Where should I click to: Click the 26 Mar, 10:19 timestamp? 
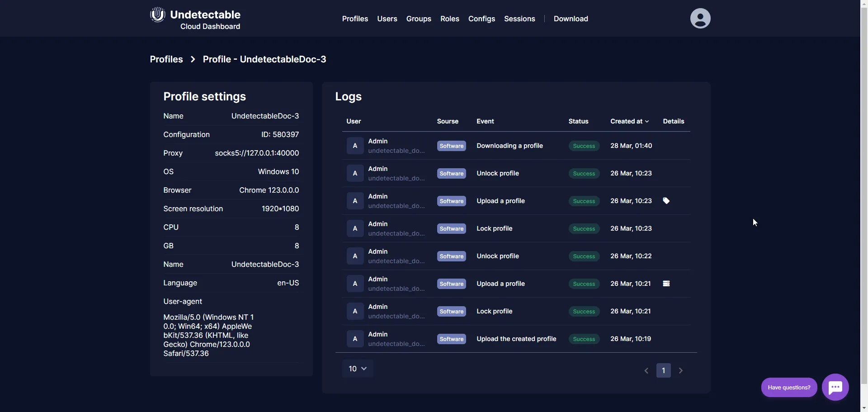click(631, 339)
